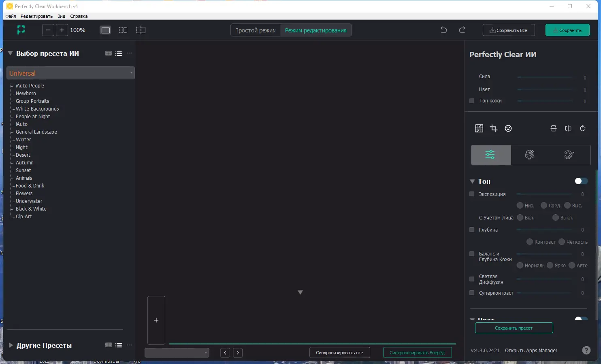Collapse the filmstrip with the down triangle
The width and height of the screenshot is (601, 364).
300,292
